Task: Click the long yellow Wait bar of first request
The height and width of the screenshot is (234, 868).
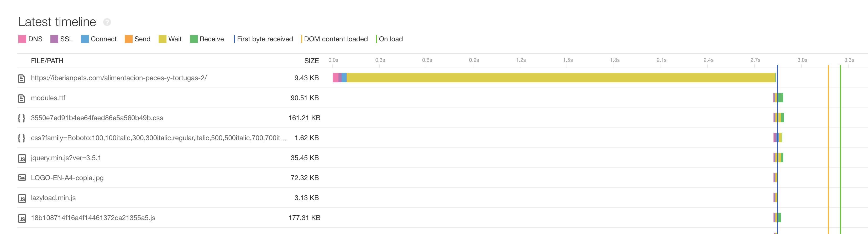Action: point(561,78)
